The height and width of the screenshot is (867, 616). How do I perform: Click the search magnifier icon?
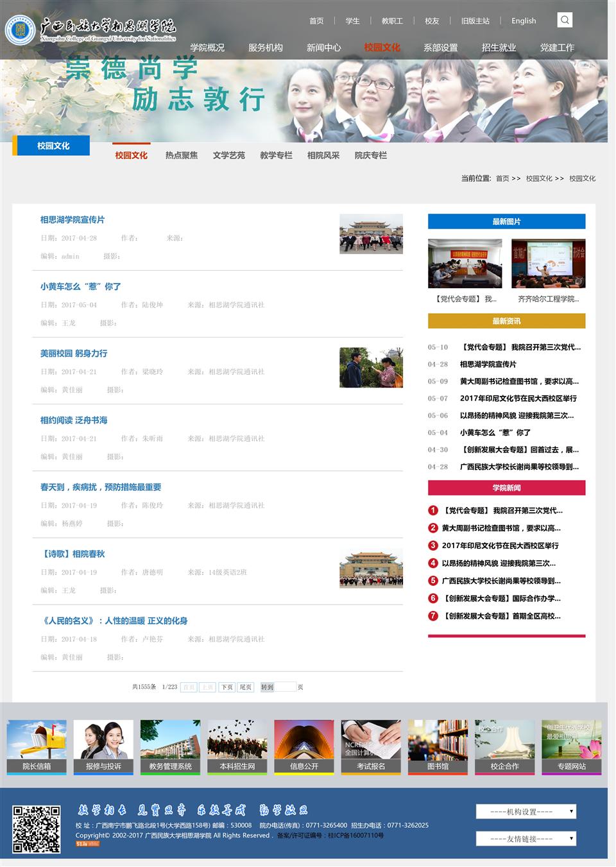565,20
